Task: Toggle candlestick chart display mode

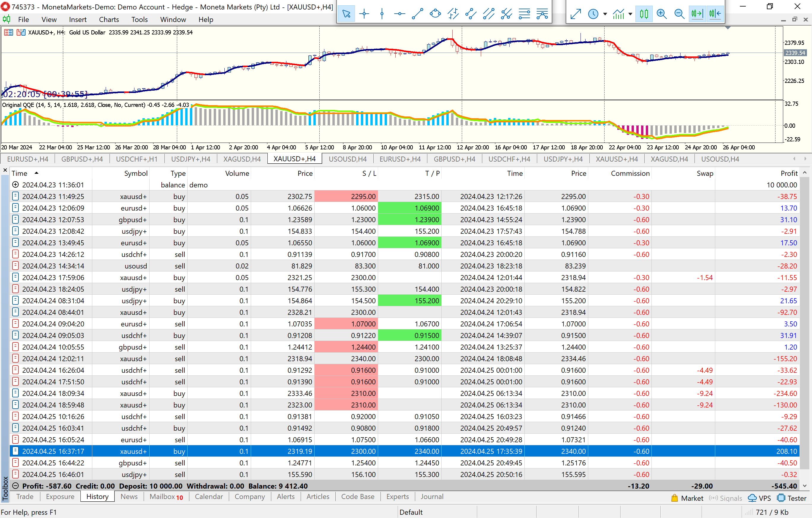Action: coord(644,14)
